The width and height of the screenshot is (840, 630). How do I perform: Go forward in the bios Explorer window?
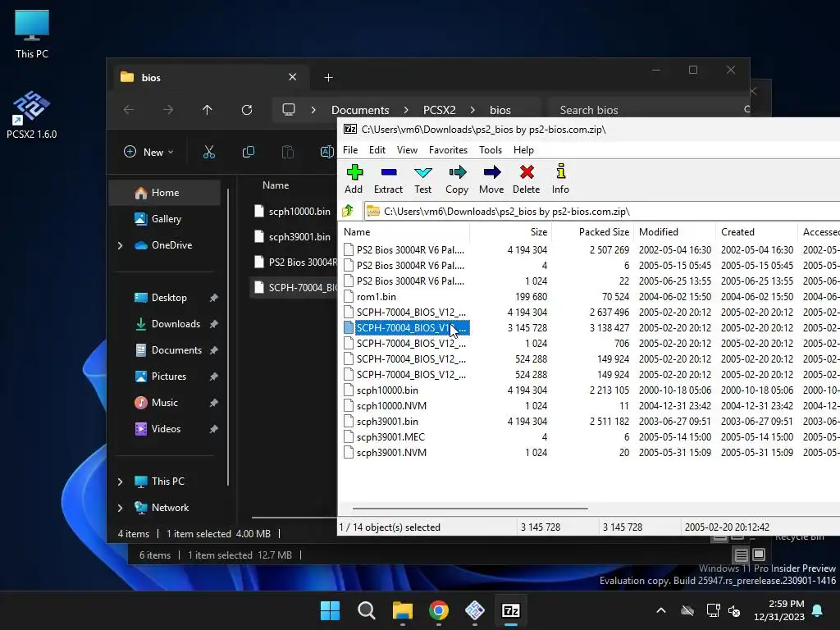(168, 110)
